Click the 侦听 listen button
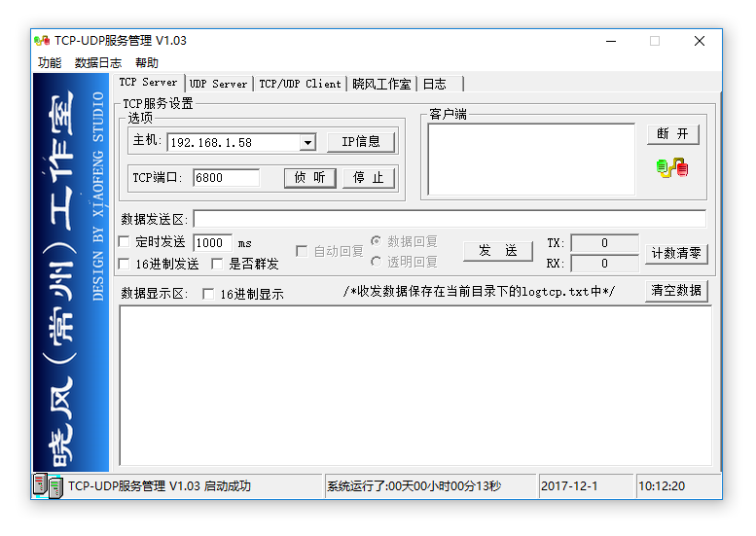Viewport: 756px width, 536px height. pos(310,178)
